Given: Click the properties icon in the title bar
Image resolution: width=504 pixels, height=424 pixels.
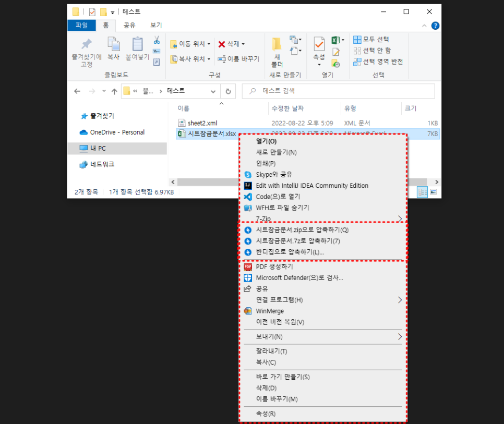Looking at the screenshot, I should point(92,12).
